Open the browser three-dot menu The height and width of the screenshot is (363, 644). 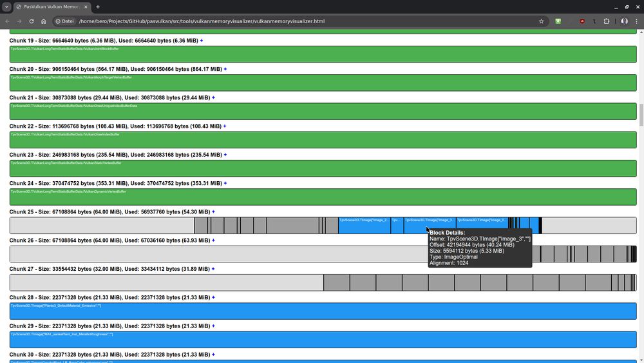pos(637,21)
